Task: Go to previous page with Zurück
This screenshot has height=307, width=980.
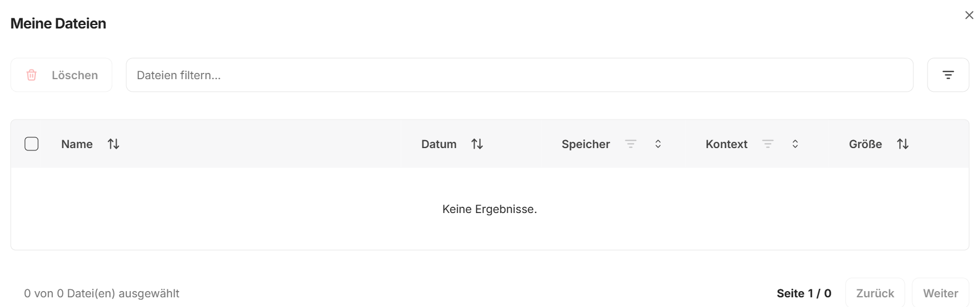Action: tap(875, 293)
